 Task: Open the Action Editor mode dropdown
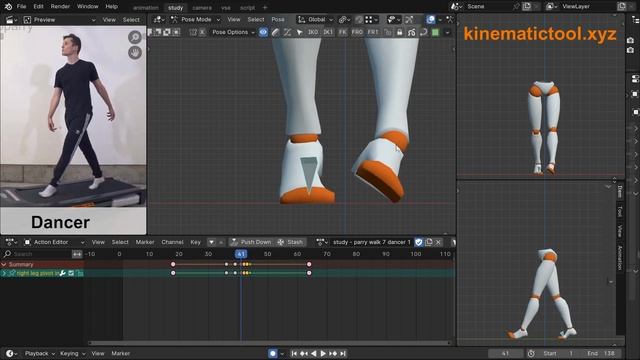[x=54, y=242]
